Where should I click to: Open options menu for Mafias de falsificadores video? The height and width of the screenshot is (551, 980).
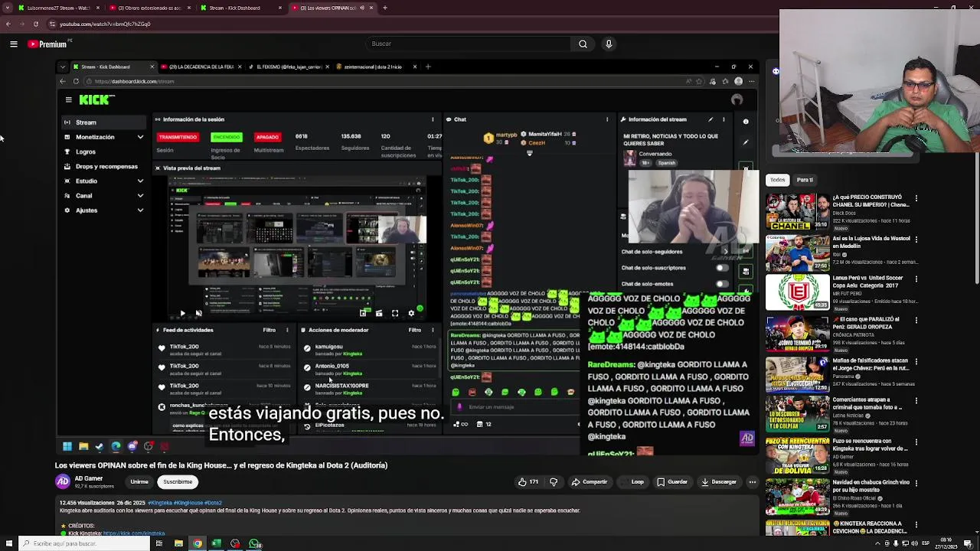pos(916,360)
